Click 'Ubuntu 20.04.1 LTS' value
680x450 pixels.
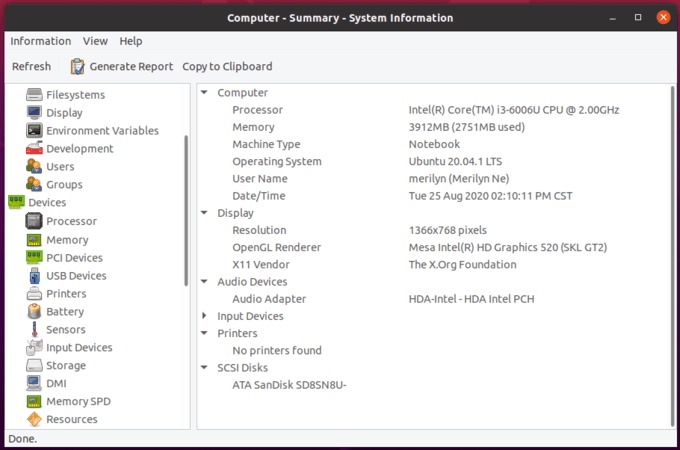pos(455,161)
